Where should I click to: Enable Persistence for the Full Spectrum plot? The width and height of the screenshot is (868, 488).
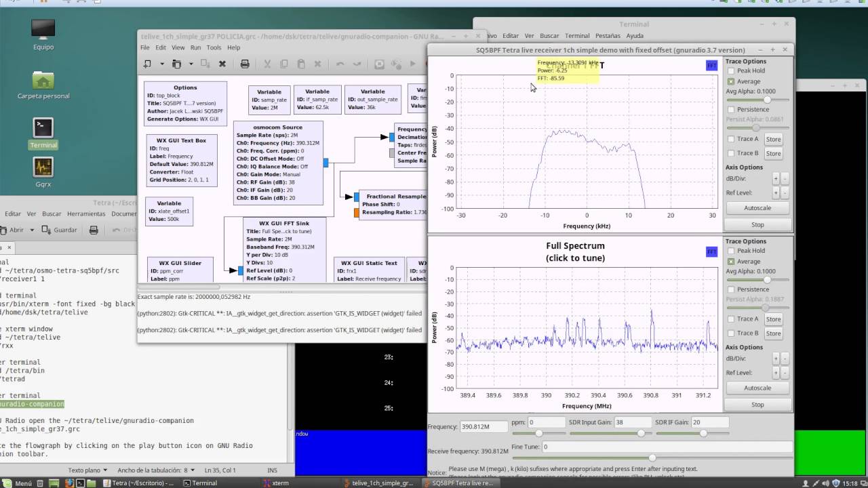[731, 289]
